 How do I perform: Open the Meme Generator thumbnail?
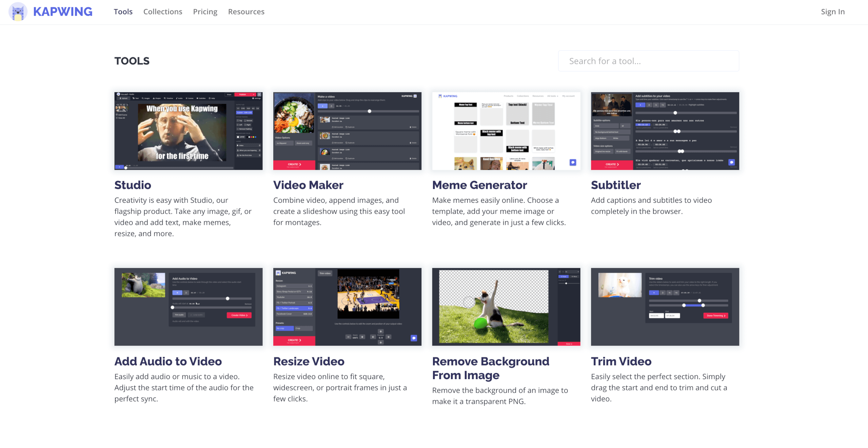[x=506, y=131]
